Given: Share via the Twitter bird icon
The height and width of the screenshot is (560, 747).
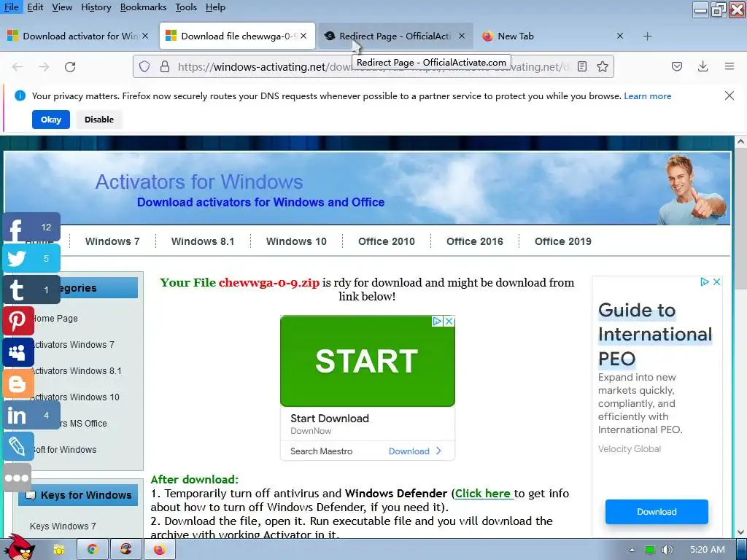Looking at the screenshot, I should (x=31, y=259).
